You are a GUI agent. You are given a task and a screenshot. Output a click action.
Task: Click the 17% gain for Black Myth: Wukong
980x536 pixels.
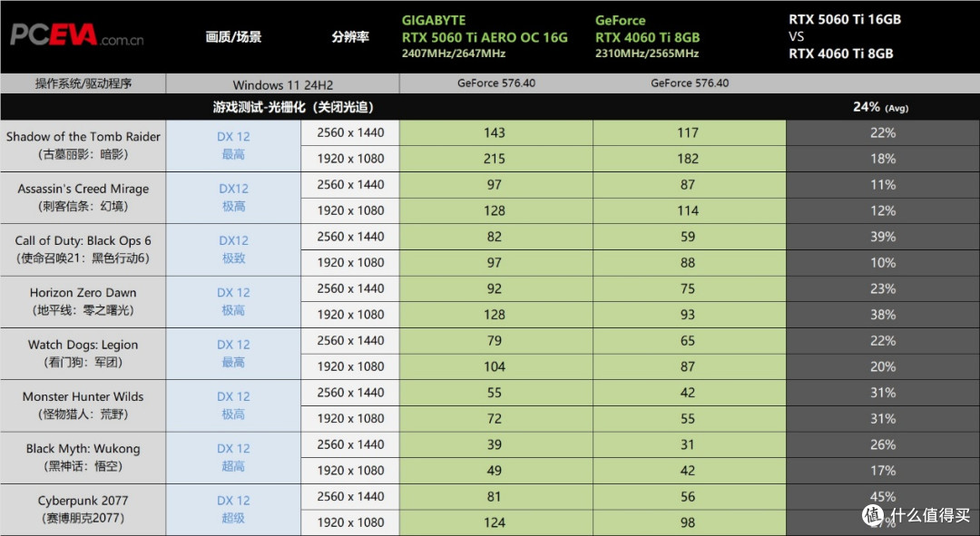pos(883,471)
